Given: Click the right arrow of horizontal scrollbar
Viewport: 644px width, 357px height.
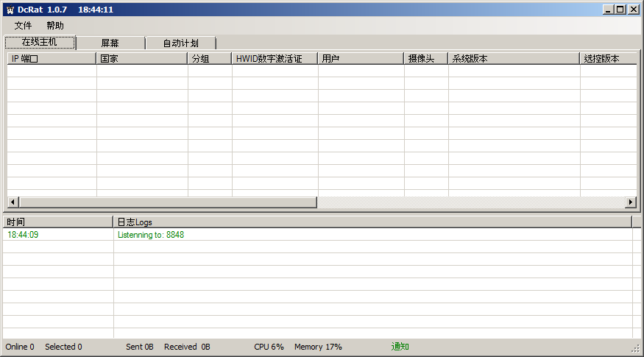Looking at the screenshot, I should click(630, 202).
